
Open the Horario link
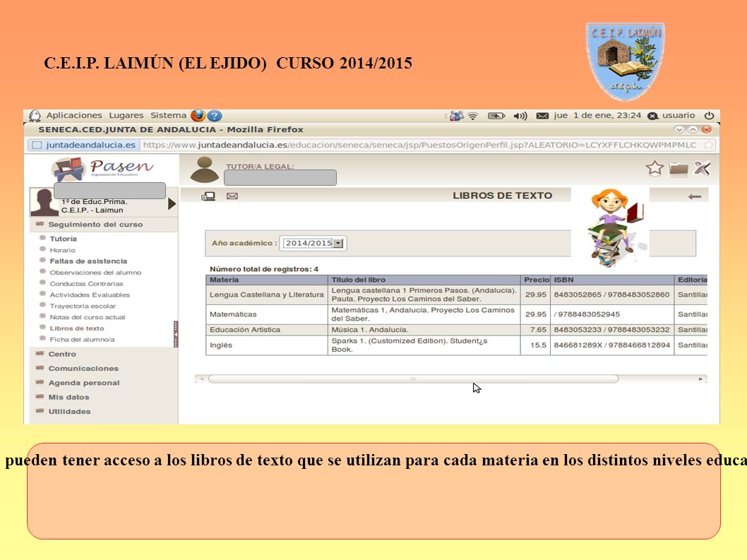pos(62,250)
